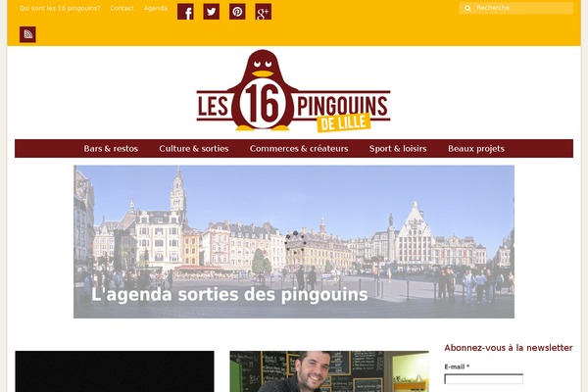
Task: Open the L'agenda sorties des pingouins banner
Action: [294, 242]
